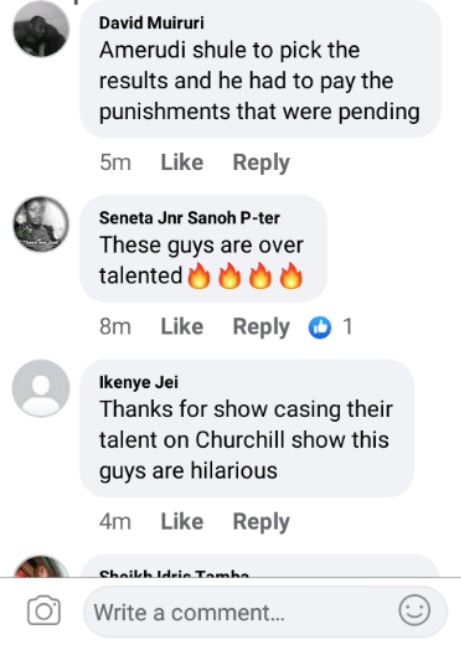Reply to David Muiruri's comment
This screenshot has height=645, width=461.
[261, 163]
